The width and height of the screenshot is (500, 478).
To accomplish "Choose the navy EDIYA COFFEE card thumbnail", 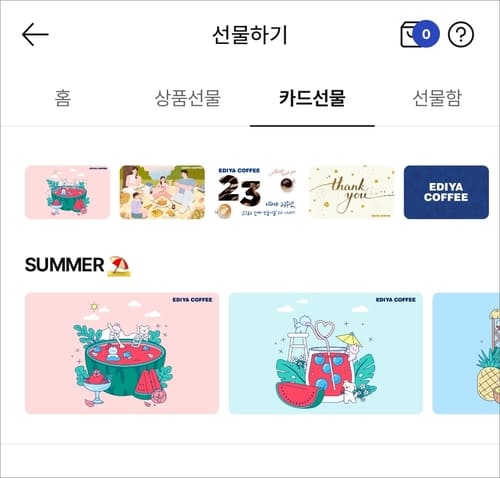I will [x=446, y=192].
